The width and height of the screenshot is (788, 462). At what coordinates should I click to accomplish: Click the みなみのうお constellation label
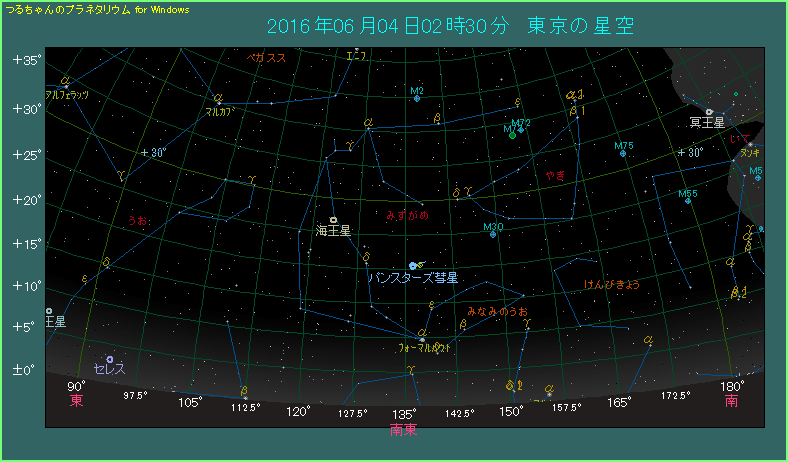point(491,311)
